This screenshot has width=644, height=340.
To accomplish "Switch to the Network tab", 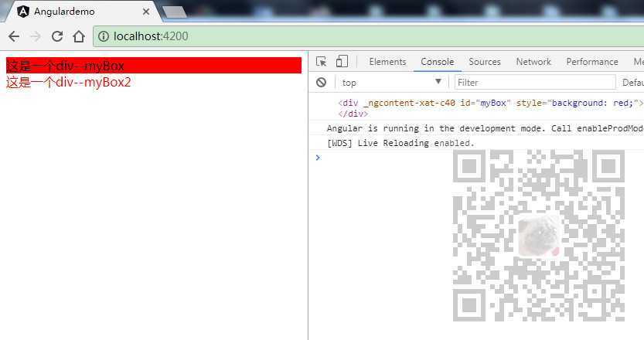I will pyautogui.click(x=533, y=62).
